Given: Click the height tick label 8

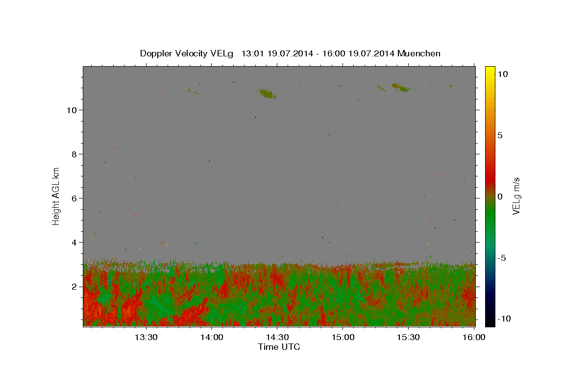Looking at the screenshot, I should 73,154.
